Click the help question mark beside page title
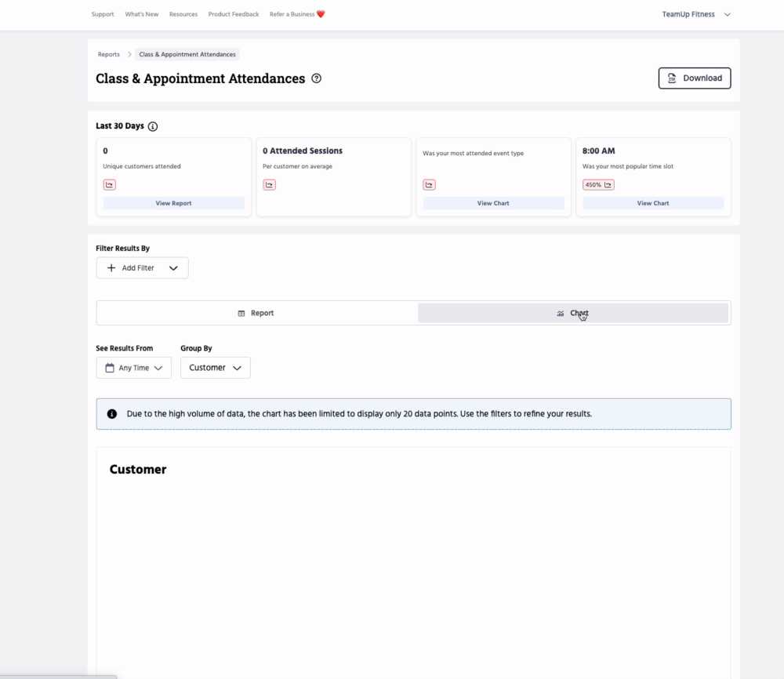The image size is (784, 679). coord(317,78)
